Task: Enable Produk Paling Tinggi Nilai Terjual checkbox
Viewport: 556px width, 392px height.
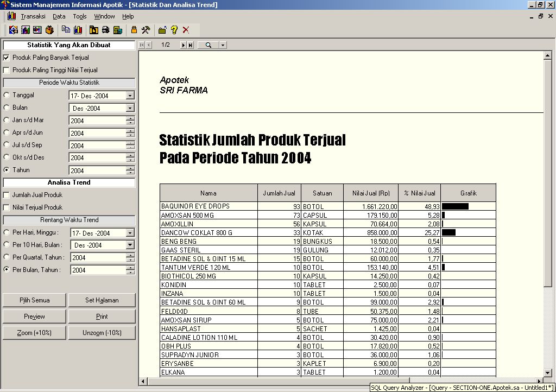Action: pos(7,70)
